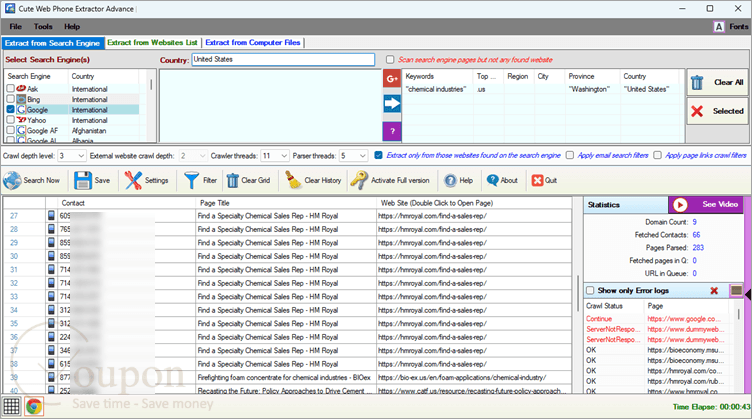
Task: Enable Apply page links crawl filters checkbox
Action: [x=658, y=155]
